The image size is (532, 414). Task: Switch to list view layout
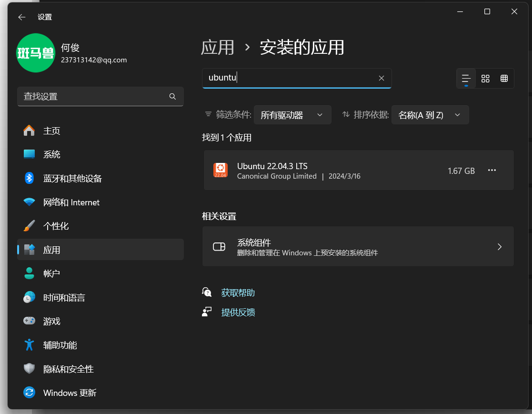(x=466, y=79)
